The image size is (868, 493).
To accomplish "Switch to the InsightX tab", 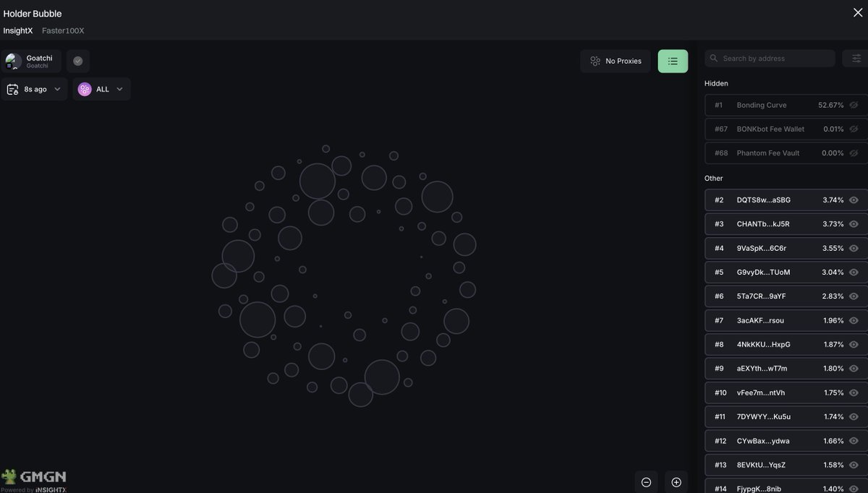I will [18, 30].
